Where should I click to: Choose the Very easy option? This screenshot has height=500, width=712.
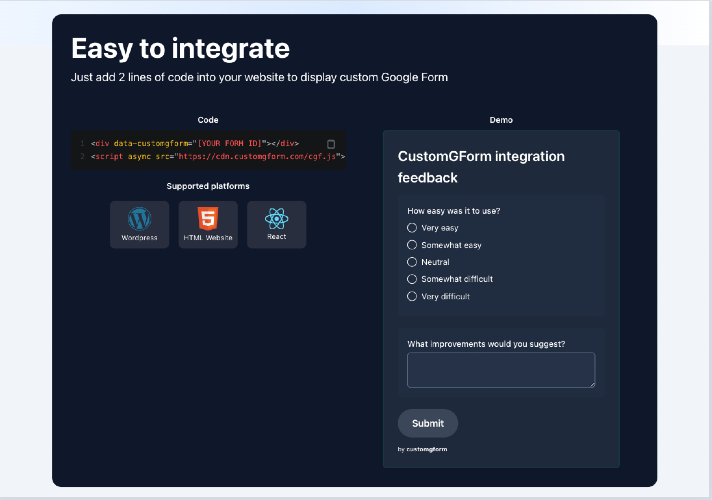click(412, 228)
